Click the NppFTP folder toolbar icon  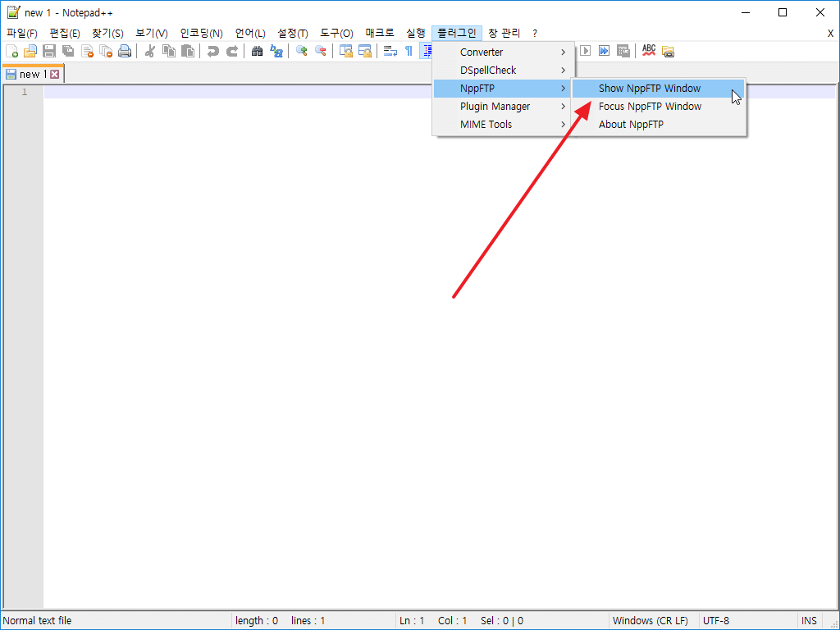click(668, 52)
